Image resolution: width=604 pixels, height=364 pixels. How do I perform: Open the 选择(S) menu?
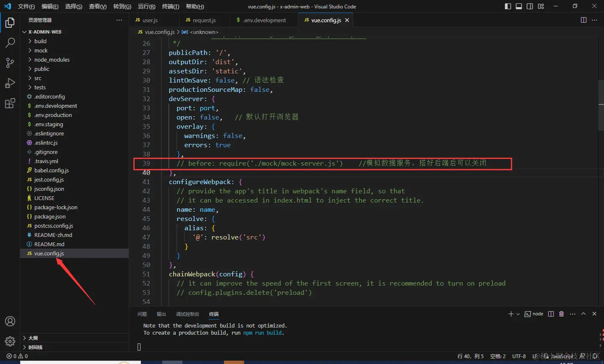(73, 6)
